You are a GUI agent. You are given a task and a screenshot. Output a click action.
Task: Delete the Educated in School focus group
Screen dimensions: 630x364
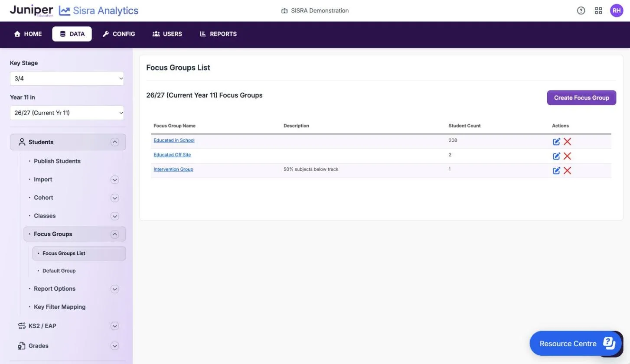click(567, 142)
